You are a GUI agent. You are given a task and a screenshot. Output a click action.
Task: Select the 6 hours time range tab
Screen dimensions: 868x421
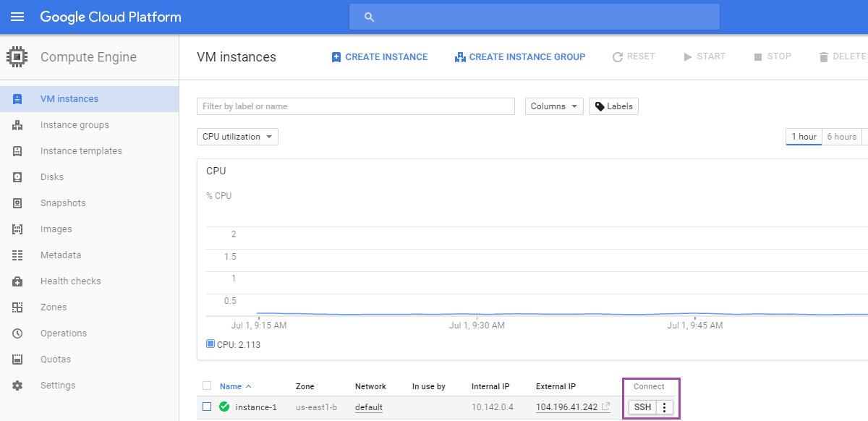click(x=842, y=137)
